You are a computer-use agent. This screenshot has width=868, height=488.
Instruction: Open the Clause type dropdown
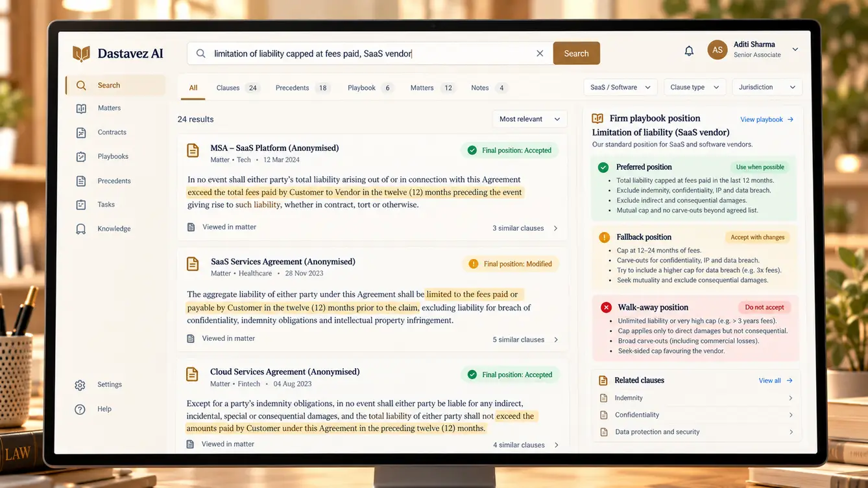(x=694, y=87)
